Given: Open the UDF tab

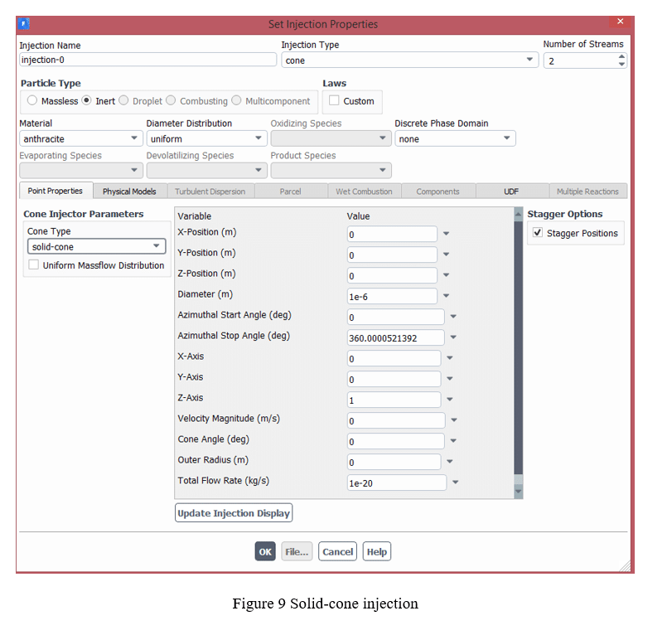Looking at the screenshot, I should (511, 192).
